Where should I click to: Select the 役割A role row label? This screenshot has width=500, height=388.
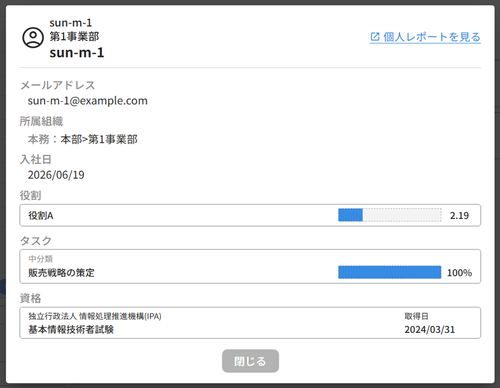[x=41, y=216]
